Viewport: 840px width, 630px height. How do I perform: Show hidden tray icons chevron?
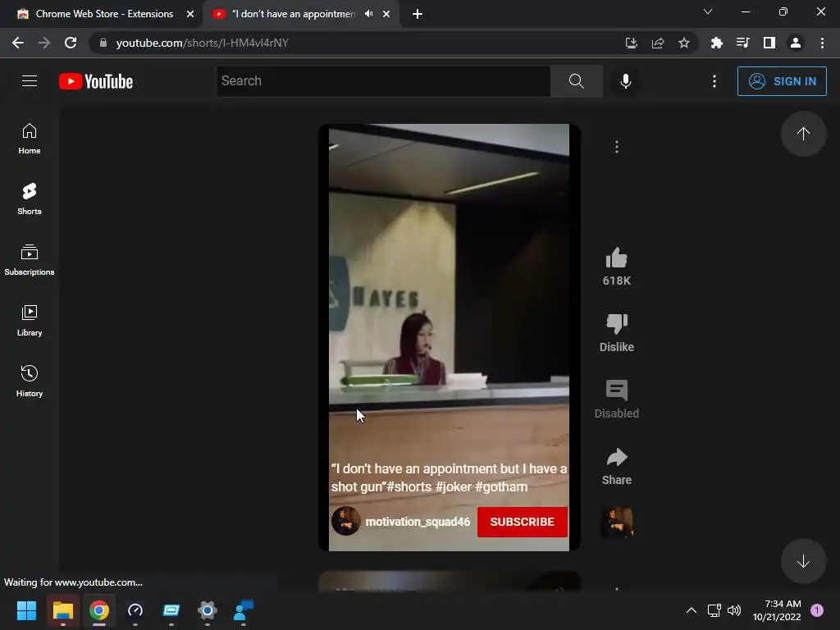692,610
